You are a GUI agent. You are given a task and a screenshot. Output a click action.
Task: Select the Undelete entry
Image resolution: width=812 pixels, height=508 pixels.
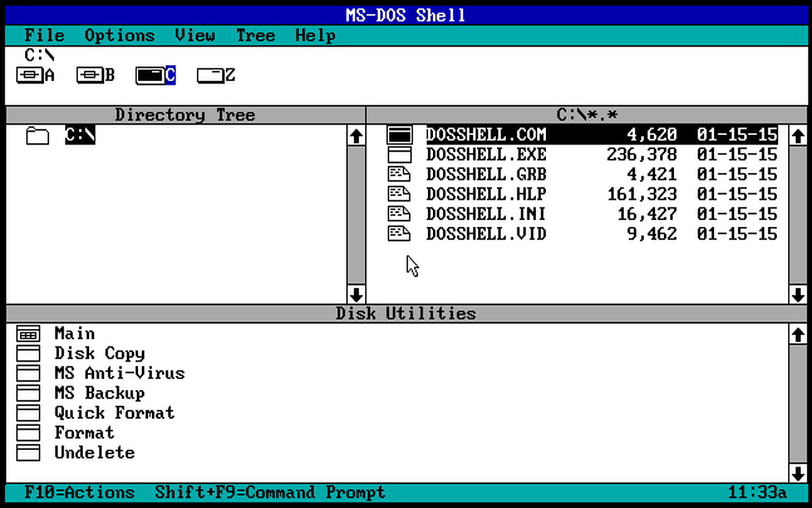coord(95,453)
